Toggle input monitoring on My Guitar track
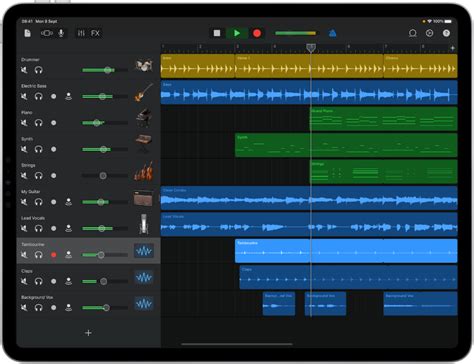This screenshot has width=474, height=364. coord(68,202)
